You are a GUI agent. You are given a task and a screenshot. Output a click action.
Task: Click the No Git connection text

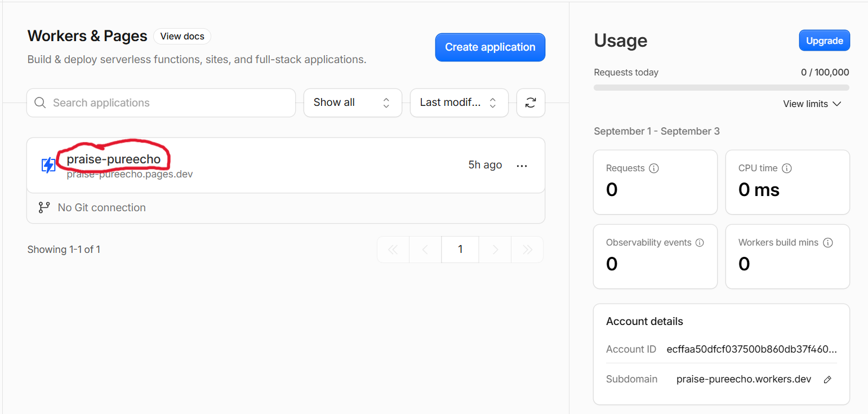coord(102,208)
